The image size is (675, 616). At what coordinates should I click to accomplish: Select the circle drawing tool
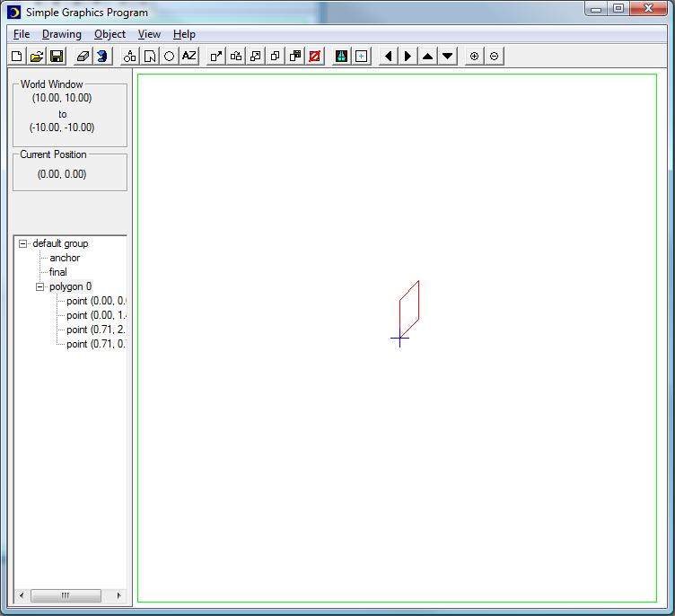pyautogui.click(x=169, y=56)
